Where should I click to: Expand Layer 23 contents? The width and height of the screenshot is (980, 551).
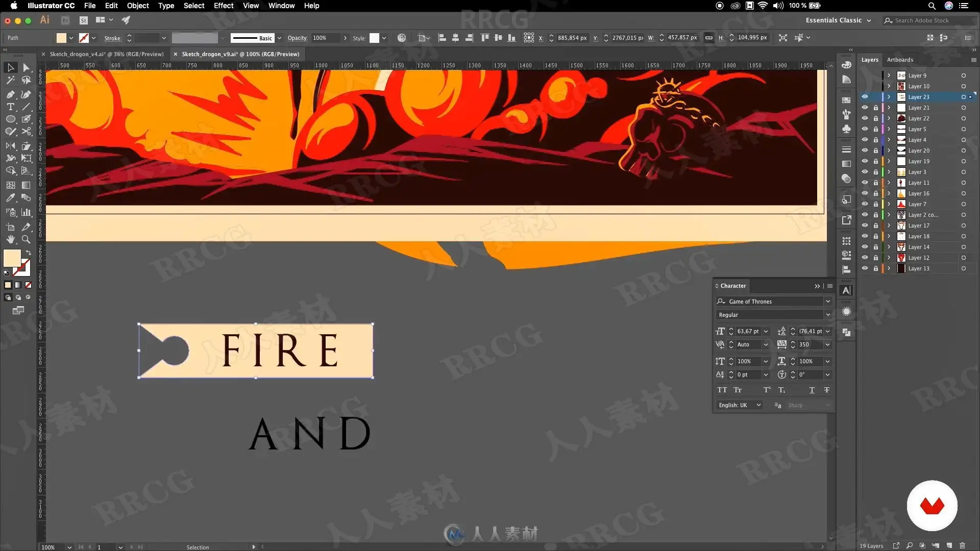[889, 97]
